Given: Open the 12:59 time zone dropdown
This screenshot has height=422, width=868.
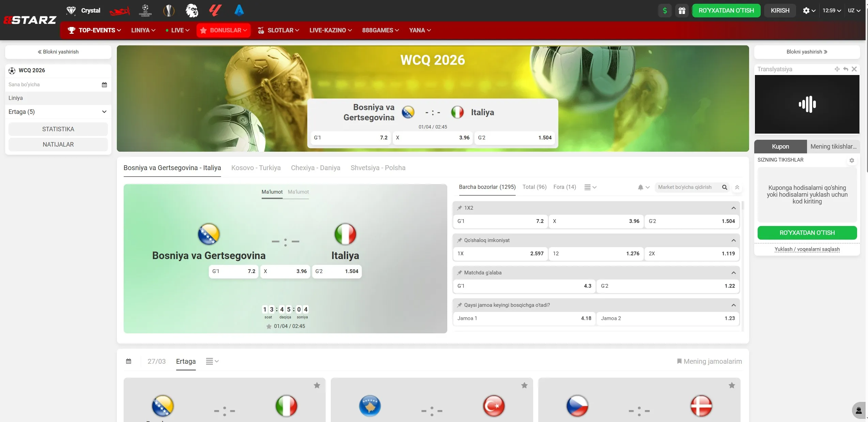Looking at the screenshot, I should (x=832, y=11).
